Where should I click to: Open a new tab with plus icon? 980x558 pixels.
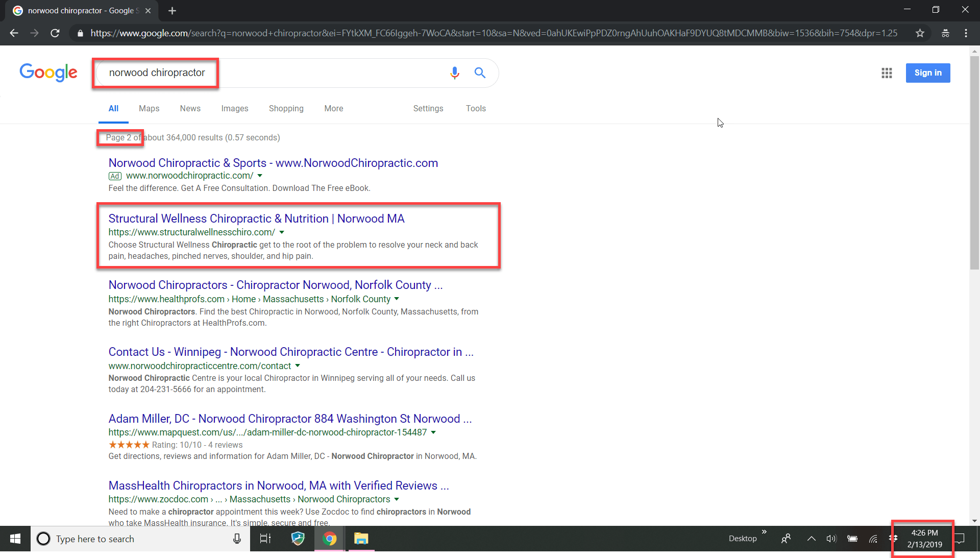click(172, 11)
